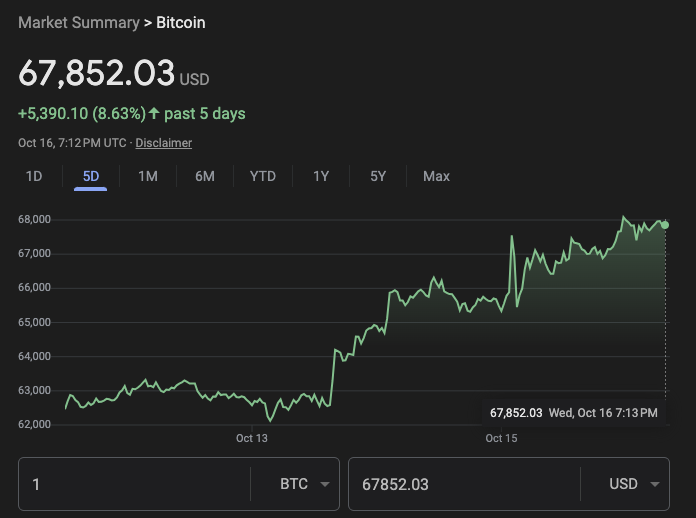696x518 pixels.
Task: Click the Oct 15 date axis label
Action: pos(501,438)
